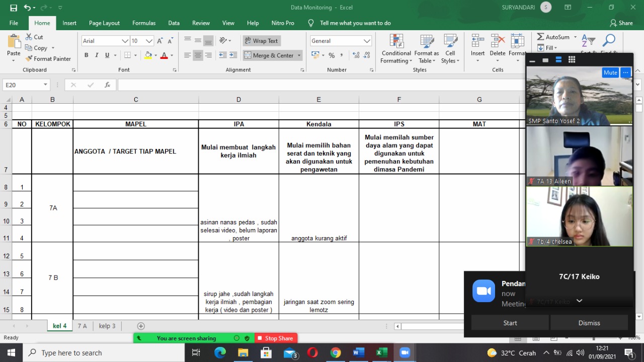This screenshot has height=362, width=644.
Task: Apply Comma Style format
Action: click(x=342, y=55)
